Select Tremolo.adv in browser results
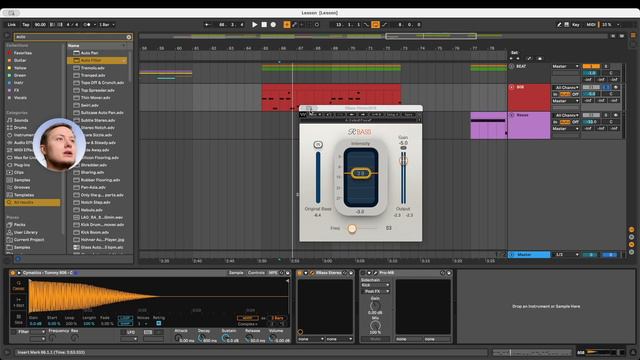Viewport: 640px width, 360px height. tap(92, 68)
